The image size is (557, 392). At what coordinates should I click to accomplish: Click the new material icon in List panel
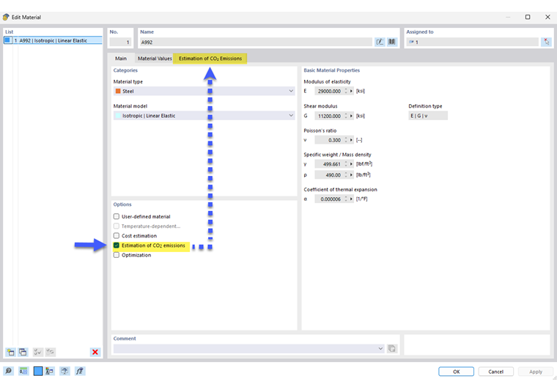click(x=10, y=352)
